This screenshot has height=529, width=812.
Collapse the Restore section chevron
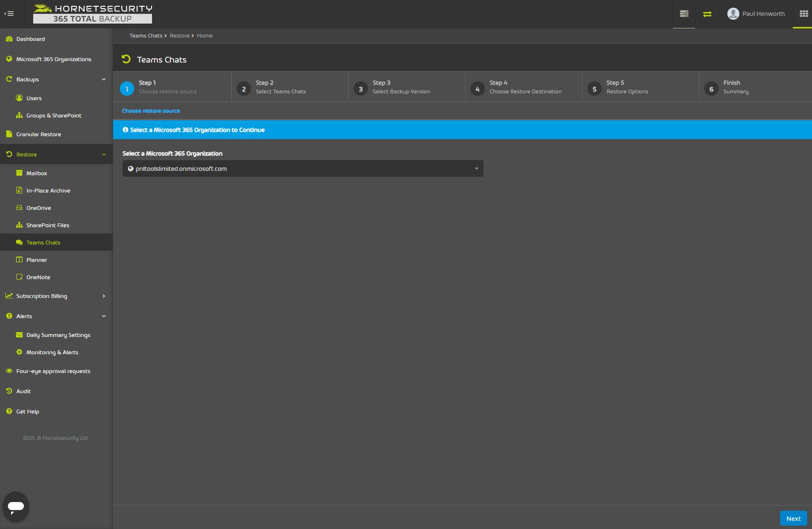tap(104, 155)
